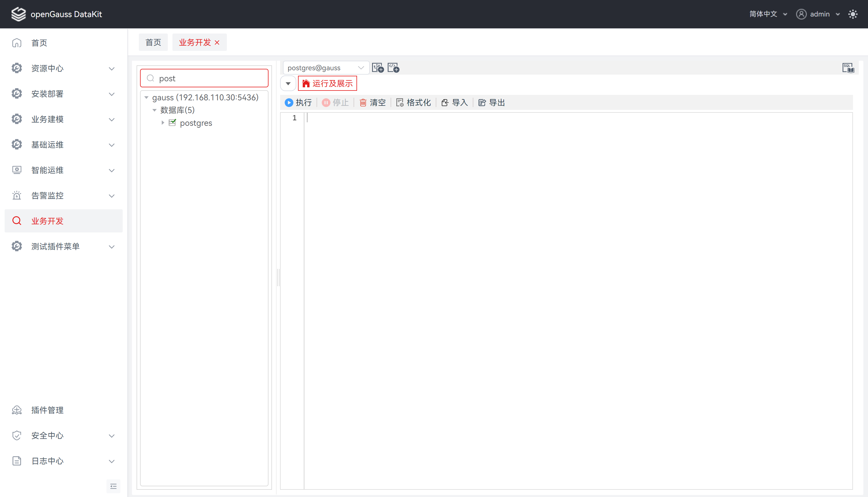Click the Execute (执行) play icon

289,102
